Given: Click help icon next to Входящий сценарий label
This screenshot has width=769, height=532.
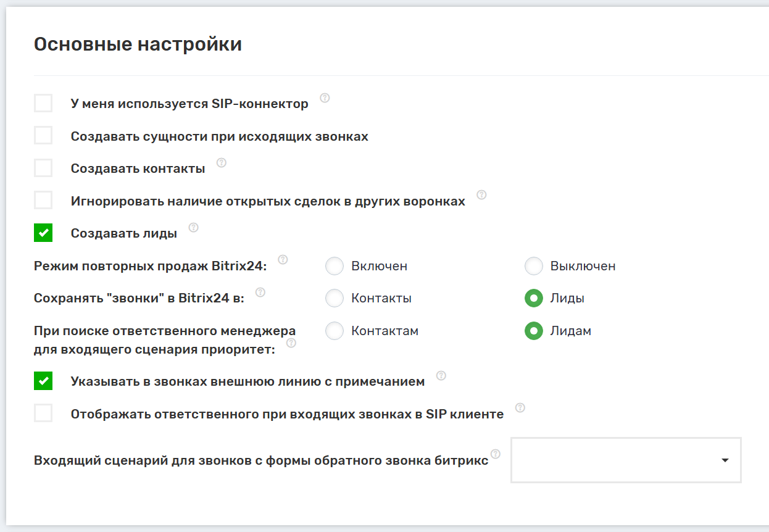Looking at the screenshot, I should click(x=495, y=454).
